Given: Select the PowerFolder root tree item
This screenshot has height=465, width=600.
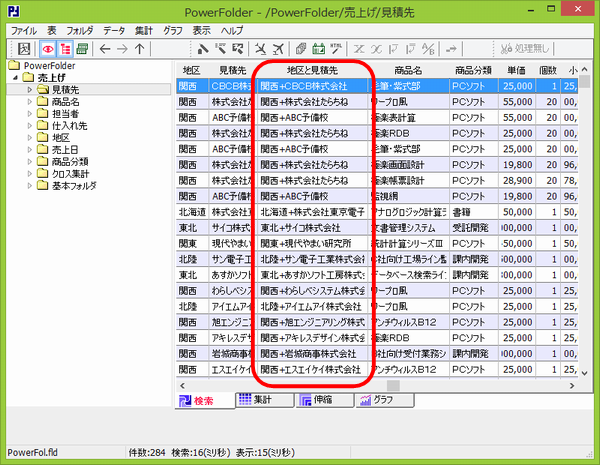Looking at the screenshot, I should pos(49,65).
